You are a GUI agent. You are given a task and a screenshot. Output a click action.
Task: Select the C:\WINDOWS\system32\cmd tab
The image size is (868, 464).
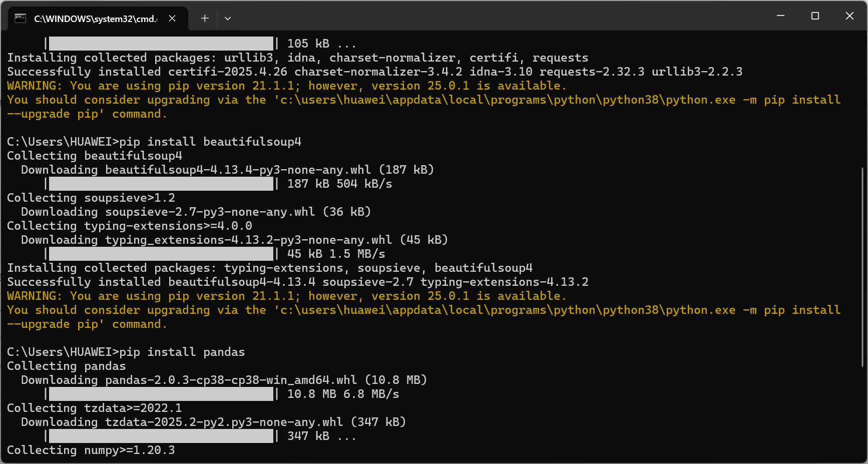(95, 19)
